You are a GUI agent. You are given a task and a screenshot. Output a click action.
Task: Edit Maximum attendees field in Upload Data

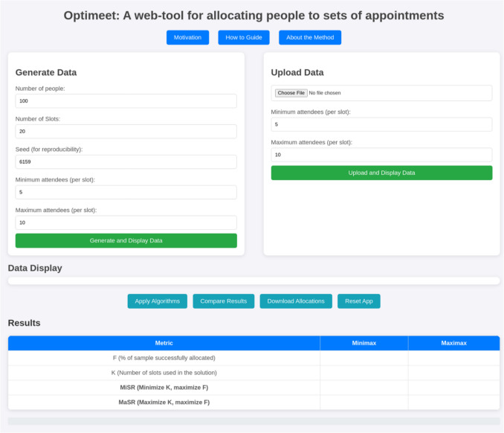[381, 155]
